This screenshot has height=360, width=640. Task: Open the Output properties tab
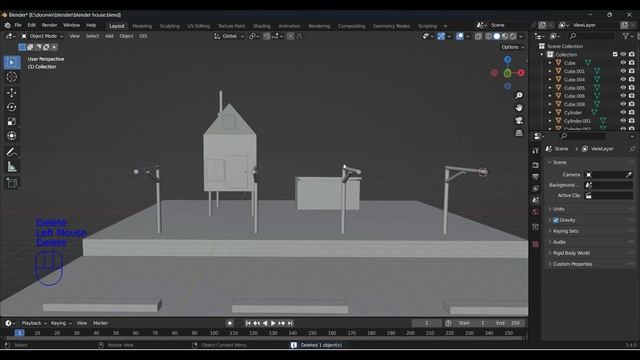coord(536,177)
